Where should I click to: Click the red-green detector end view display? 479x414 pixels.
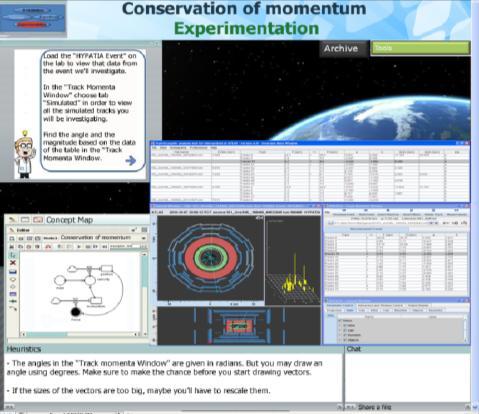pos(210,257)
